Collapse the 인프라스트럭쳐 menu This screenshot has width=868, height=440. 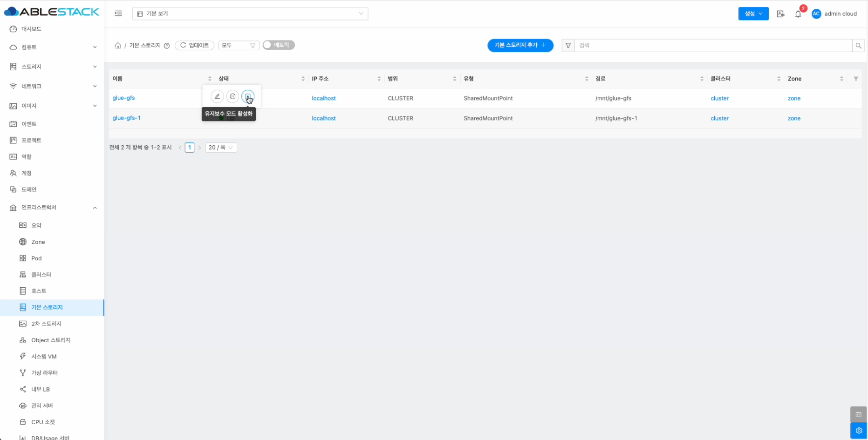tap(52, 207)
